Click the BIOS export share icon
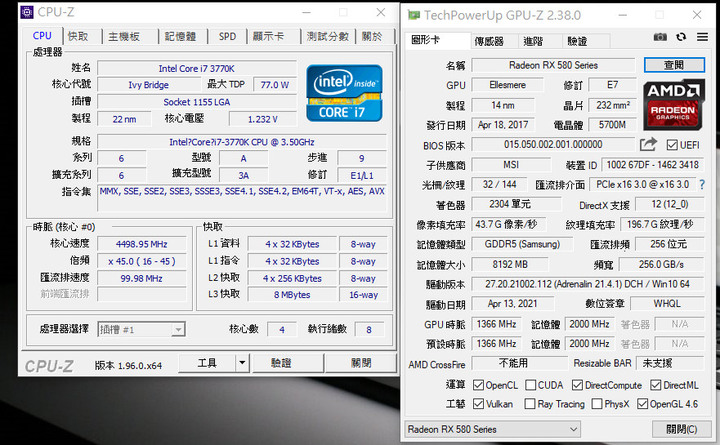Viewport: 720px width, 445px height. tap(648, 145)
